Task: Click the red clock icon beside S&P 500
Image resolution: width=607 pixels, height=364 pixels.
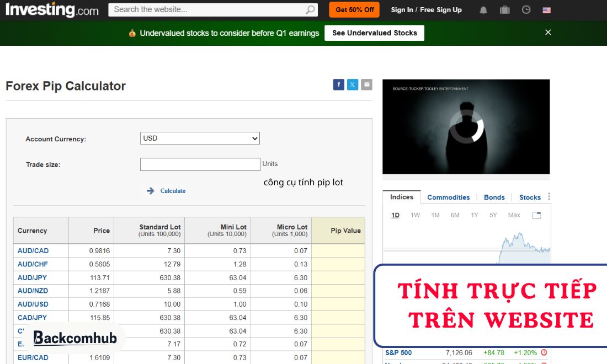Action: click(544, 352)
